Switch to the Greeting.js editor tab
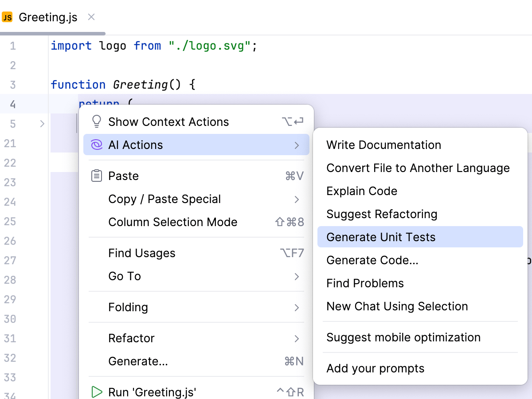The height and width of the screenshot is (399, 532). (48, 17)
